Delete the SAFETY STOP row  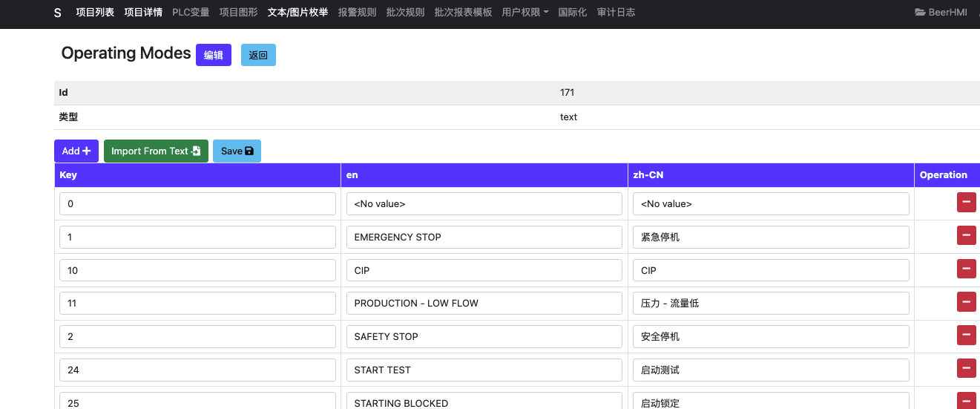click(x=966, y=336)
